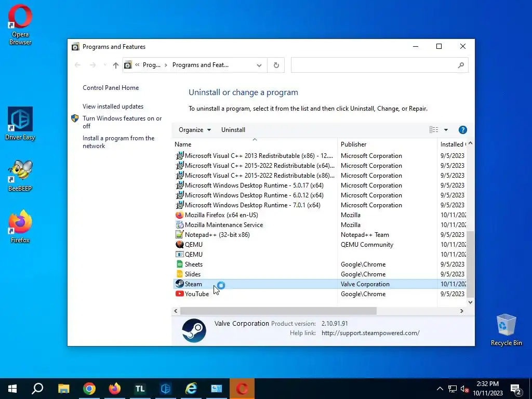Click the search magnifier in search box

click(x=460, y=65)
